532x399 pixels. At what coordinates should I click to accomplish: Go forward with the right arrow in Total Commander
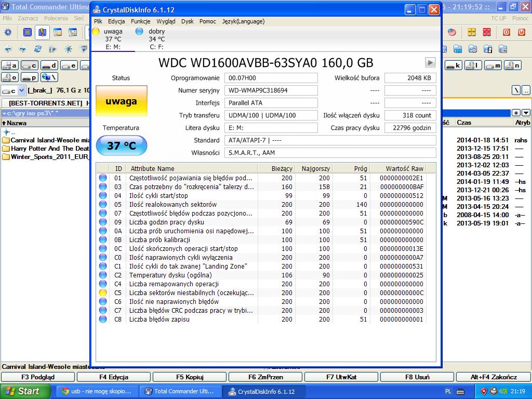(22, 49)
